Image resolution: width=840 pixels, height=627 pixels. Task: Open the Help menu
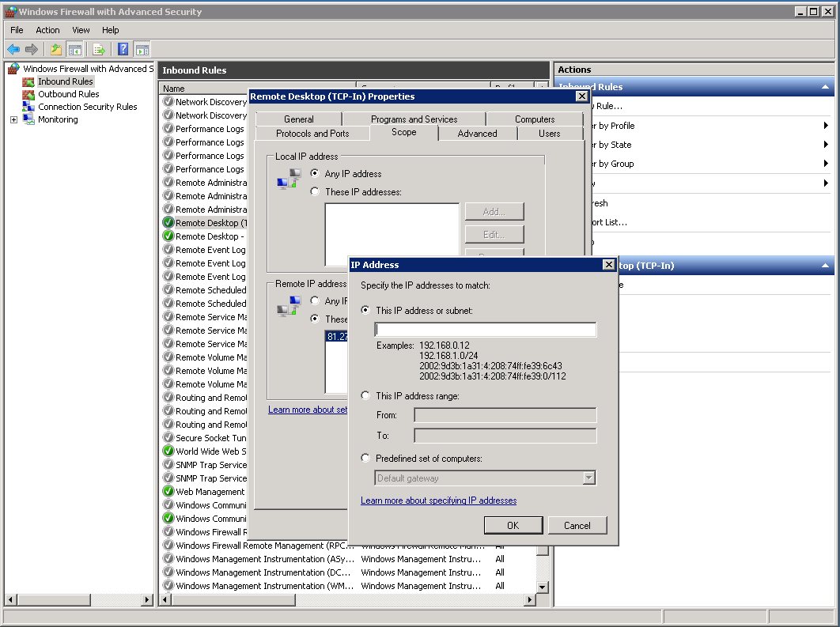pos(111,30)
